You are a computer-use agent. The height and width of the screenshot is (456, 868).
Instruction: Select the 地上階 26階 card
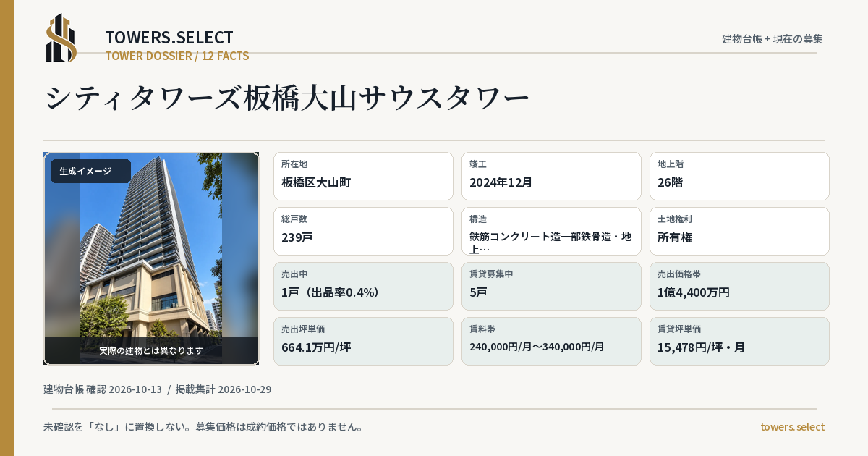pos(739,176)
